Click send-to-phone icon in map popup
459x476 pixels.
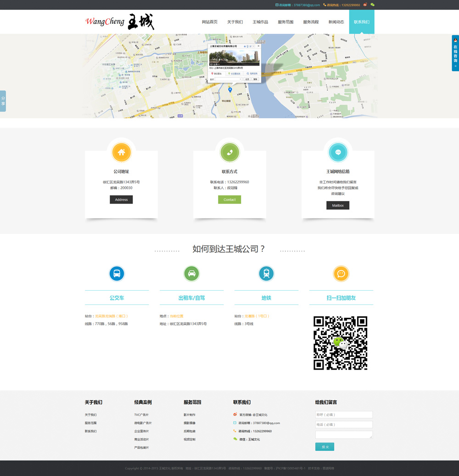[x=247, y=46]
